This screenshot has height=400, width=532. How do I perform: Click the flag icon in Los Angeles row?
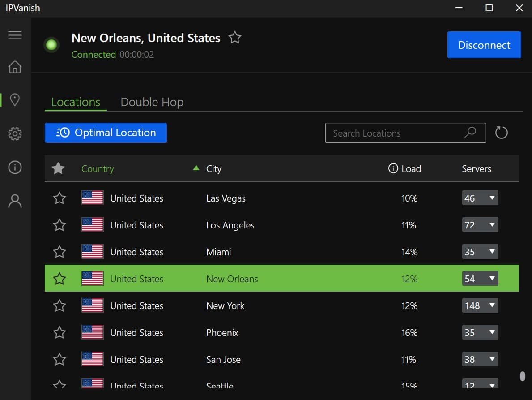point(93,225)
